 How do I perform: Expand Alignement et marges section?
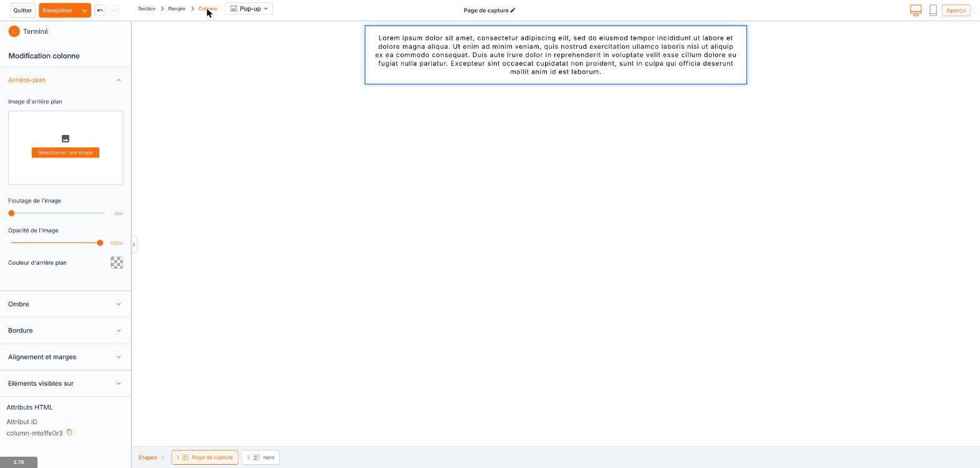click(x=65, y=357)
